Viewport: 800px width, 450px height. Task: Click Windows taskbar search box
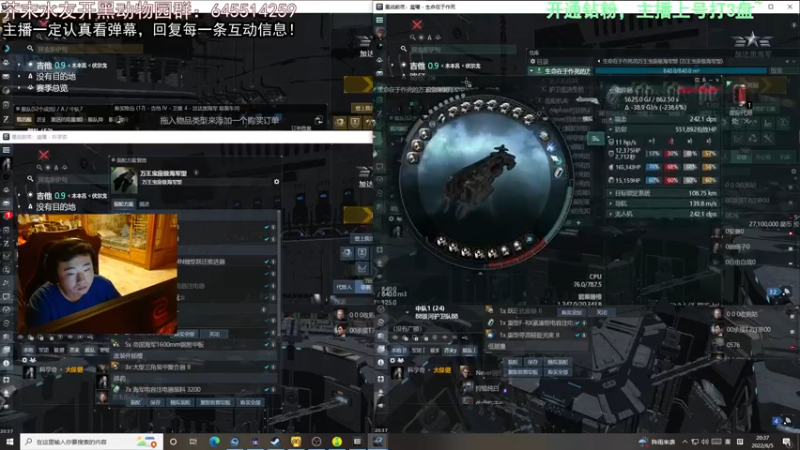click(x=92, y=441)
